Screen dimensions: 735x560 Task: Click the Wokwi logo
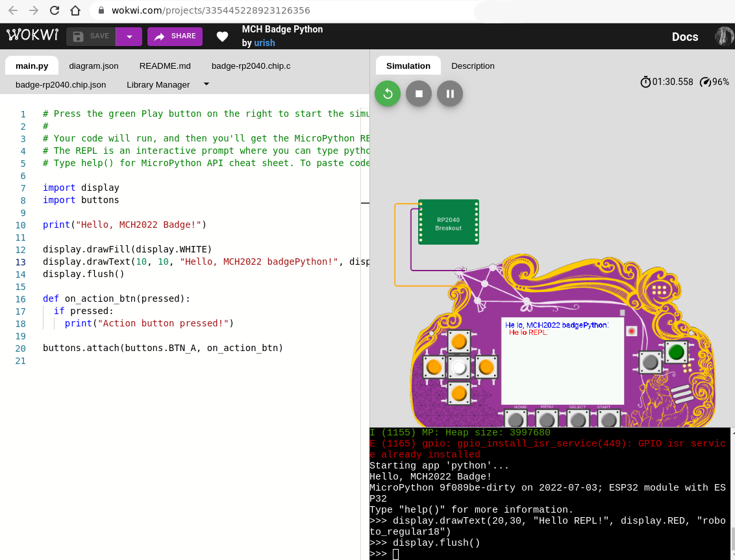[32, 36]
